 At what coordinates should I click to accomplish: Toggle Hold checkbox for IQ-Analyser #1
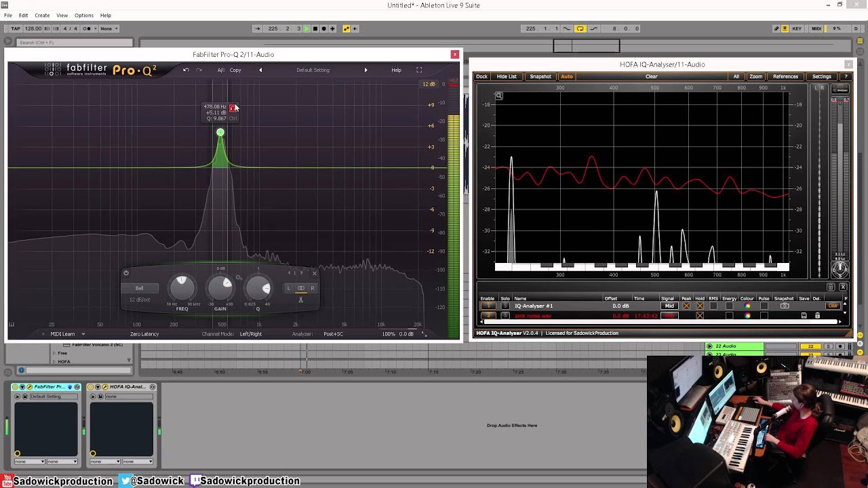[700, 306]
